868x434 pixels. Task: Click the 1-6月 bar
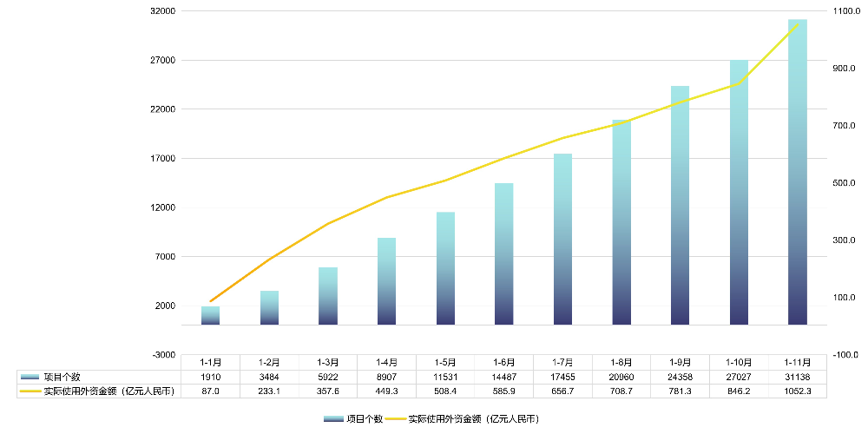pyautogui.click(x=503, y=254)
